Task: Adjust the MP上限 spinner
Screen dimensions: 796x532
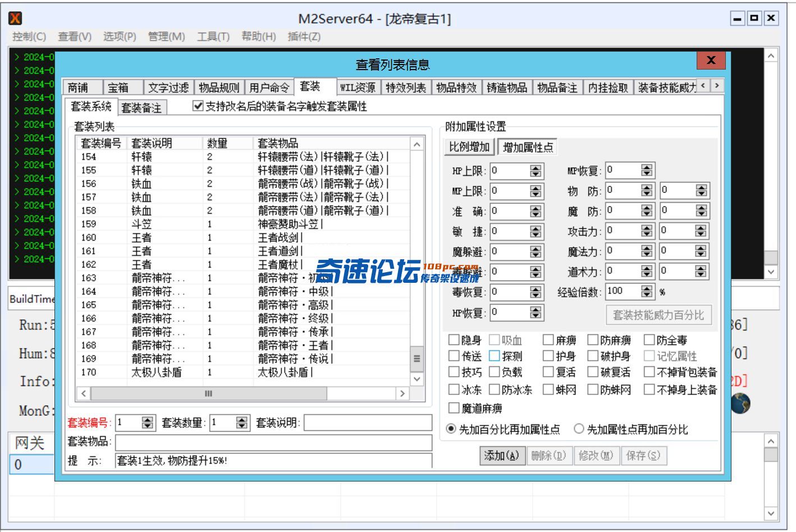Action: tap(536, 191)
